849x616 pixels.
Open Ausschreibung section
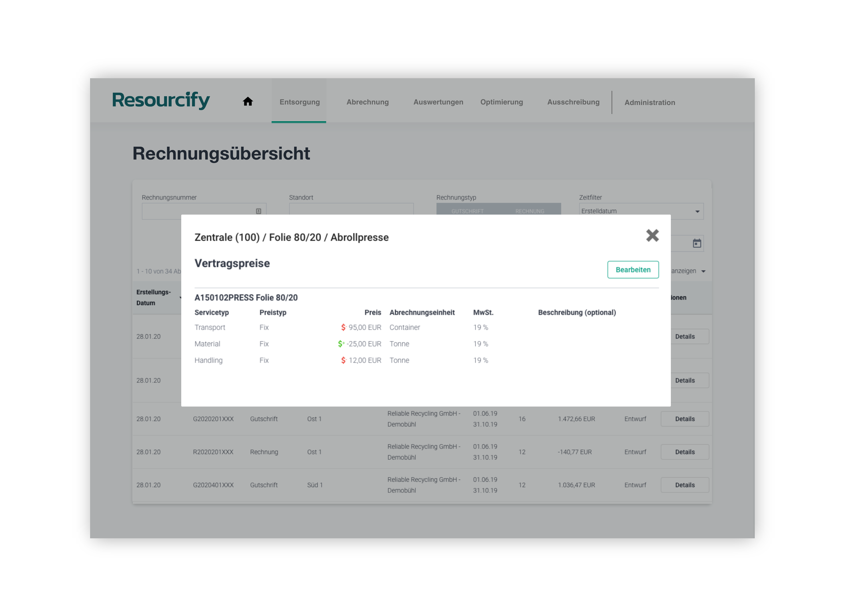(x=573, y=102)
